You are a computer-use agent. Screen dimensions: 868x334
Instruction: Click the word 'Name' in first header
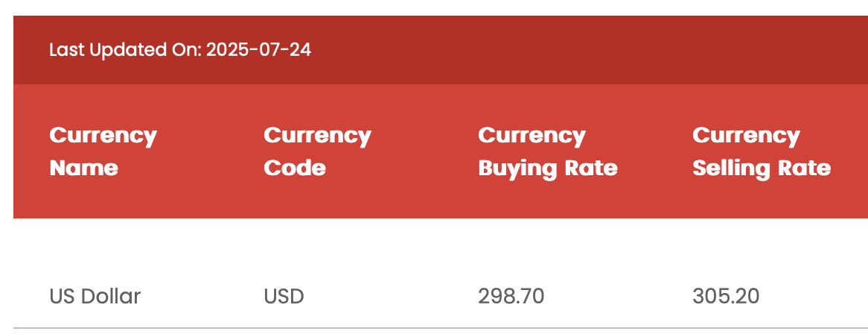point(83,168)
